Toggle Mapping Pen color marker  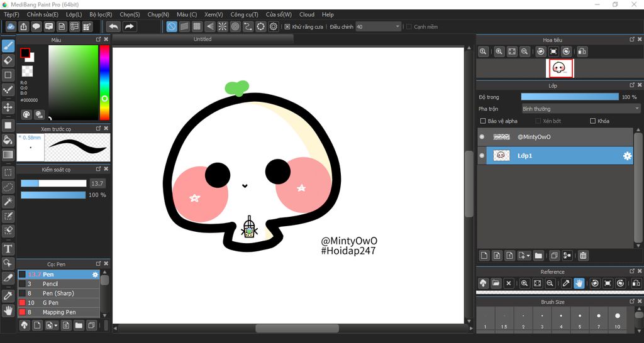(22, 312)
